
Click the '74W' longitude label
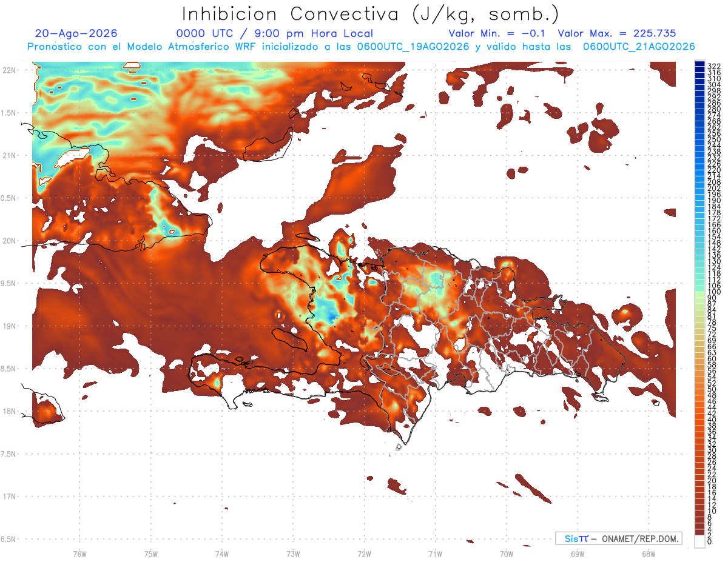click(x=222, y=554)
